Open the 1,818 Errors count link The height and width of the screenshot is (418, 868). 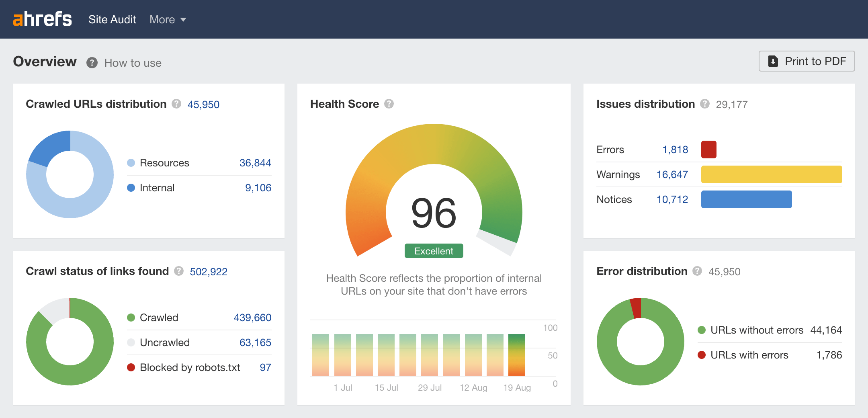coord(675,150)
